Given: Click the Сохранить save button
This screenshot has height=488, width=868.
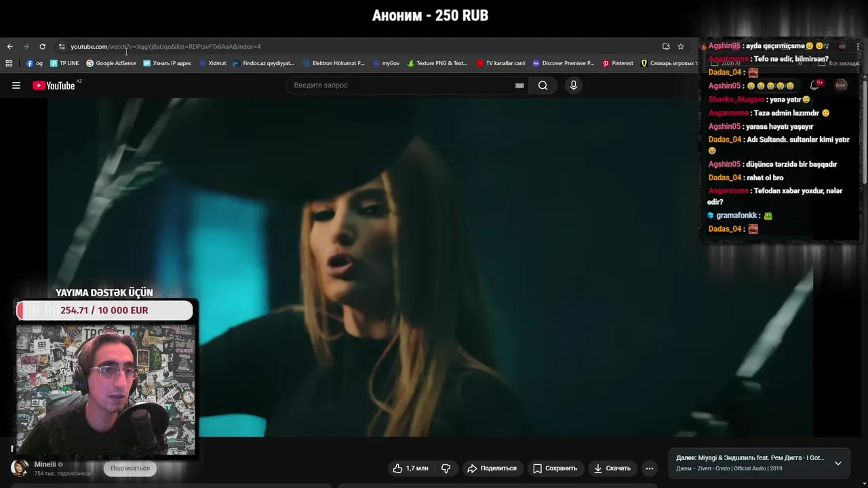Looking at the screenshot, I should point(555,468).
